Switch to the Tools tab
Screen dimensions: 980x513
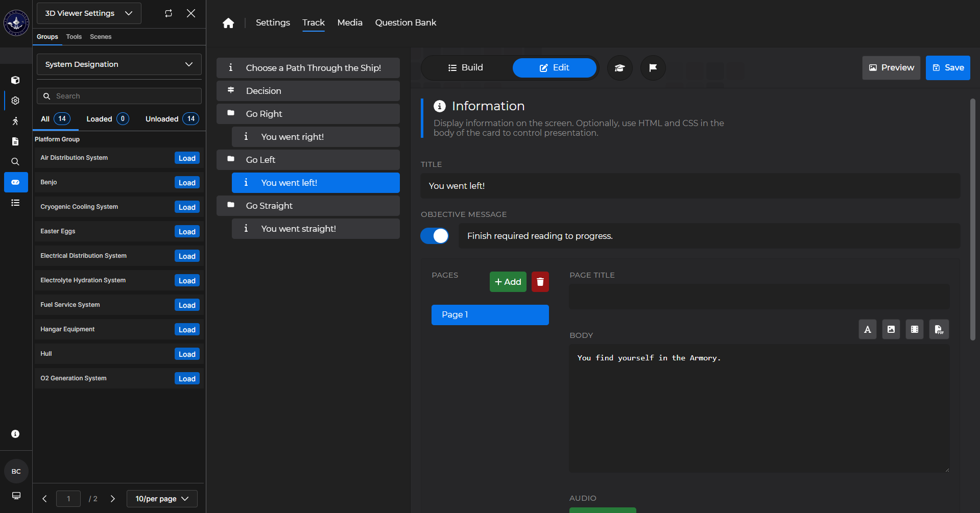point(74,37)
